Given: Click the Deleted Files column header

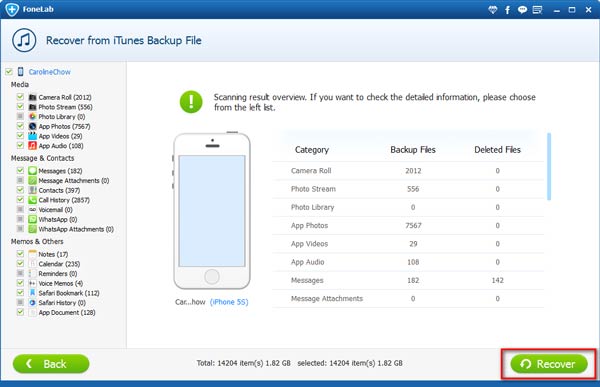Looking at the screenshot, I should 497,150.
